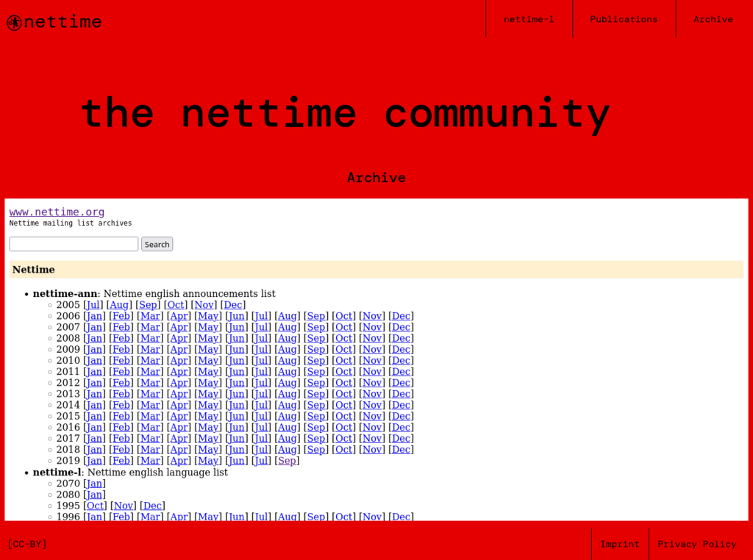The width and height of the screenshot is (753, 560).
Task: Open Aug in the 2013 row
Action: pyautogui.click(x=287, y=394)
